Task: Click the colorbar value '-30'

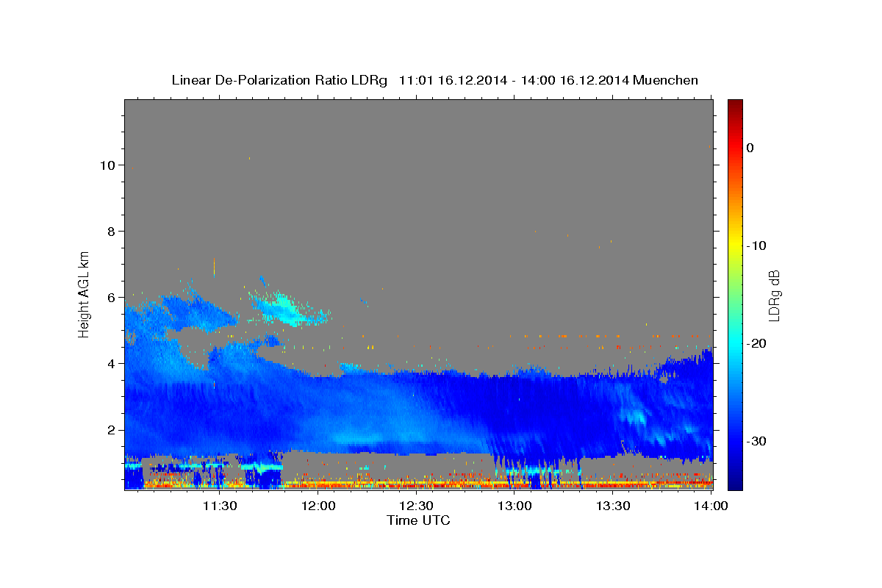Action: coord(756,441)
